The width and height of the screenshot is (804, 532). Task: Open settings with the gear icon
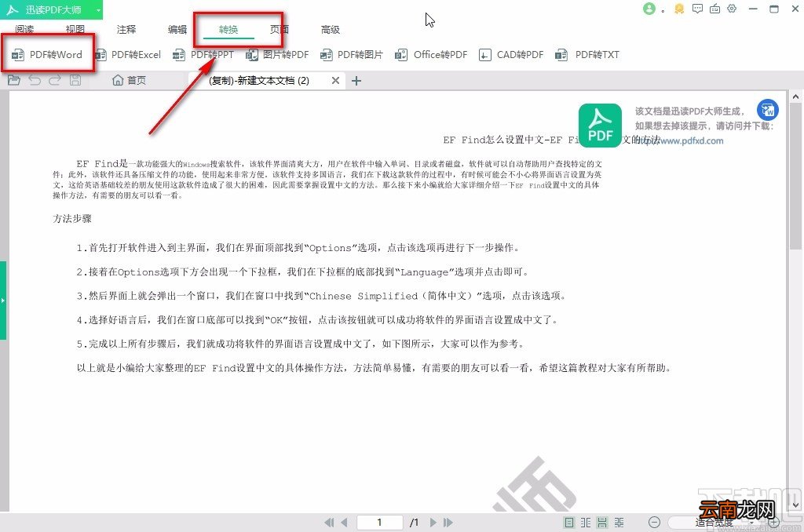[x=732, y=9]
